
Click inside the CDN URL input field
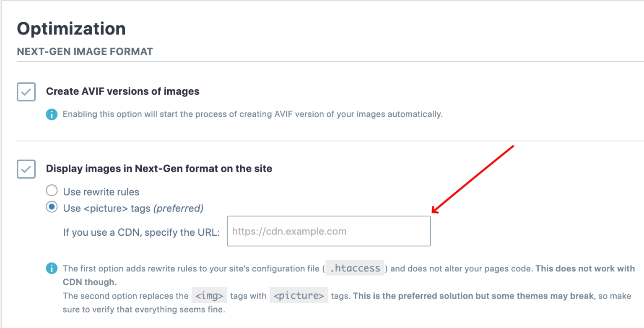[x=329, y=231]
